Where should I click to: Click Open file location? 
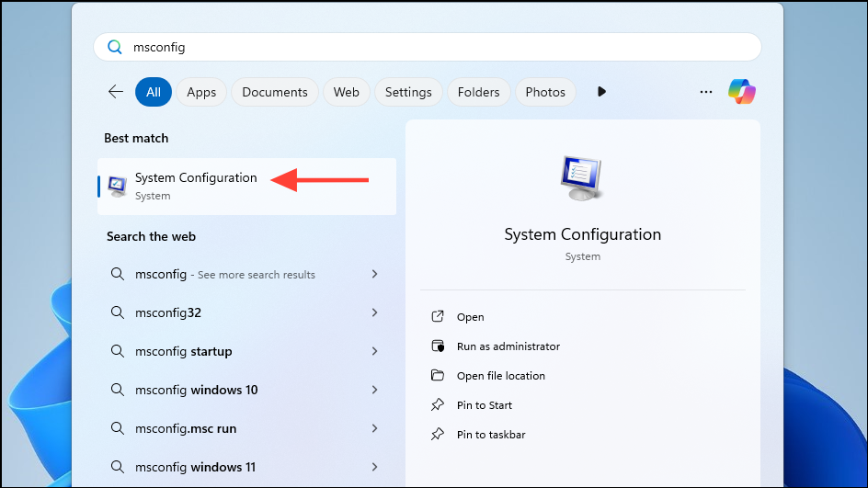(x=501, y=376)
